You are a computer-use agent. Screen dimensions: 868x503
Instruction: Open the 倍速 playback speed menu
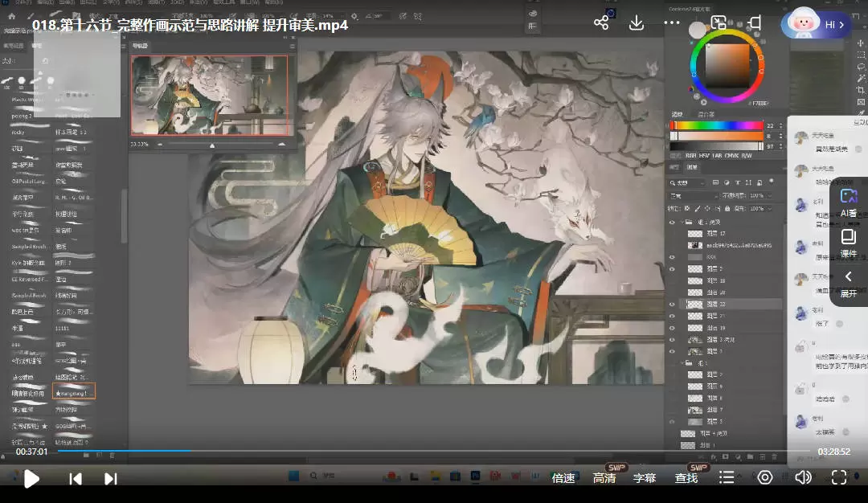point(563,478)
